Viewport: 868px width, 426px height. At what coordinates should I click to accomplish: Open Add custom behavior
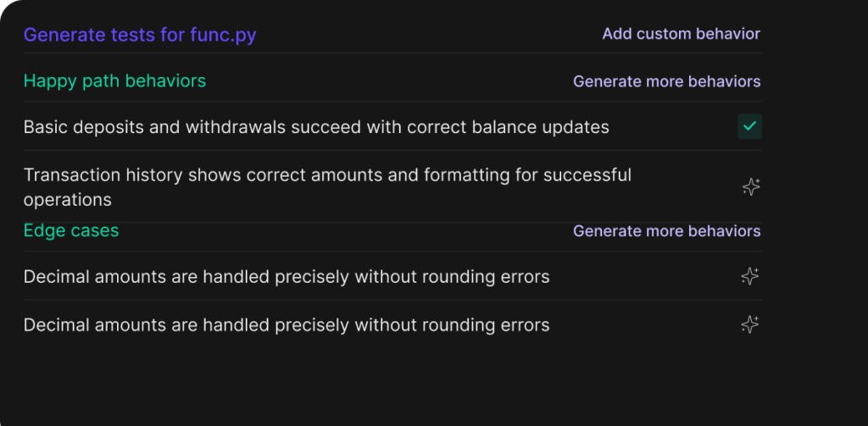tap(681, 34)
